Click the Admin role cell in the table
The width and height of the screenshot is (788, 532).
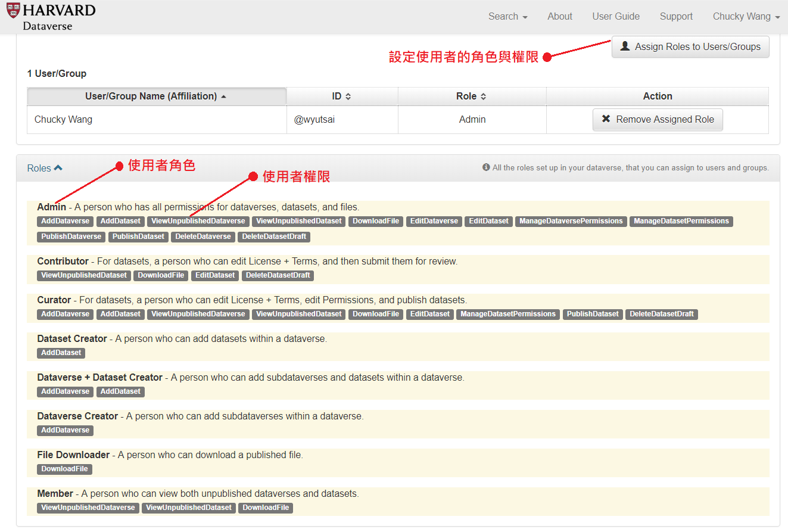pos(472,120)
